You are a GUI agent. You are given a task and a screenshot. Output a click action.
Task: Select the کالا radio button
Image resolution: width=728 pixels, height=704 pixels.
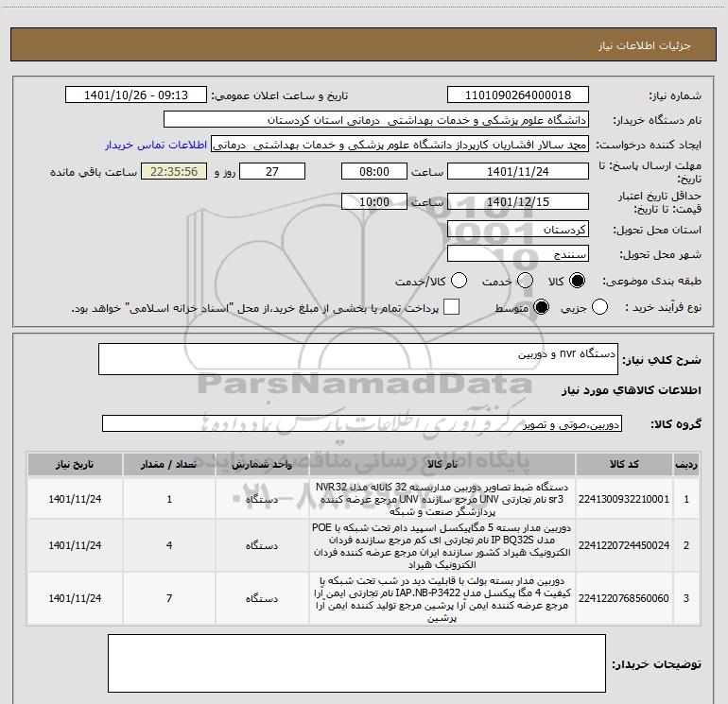577,281
